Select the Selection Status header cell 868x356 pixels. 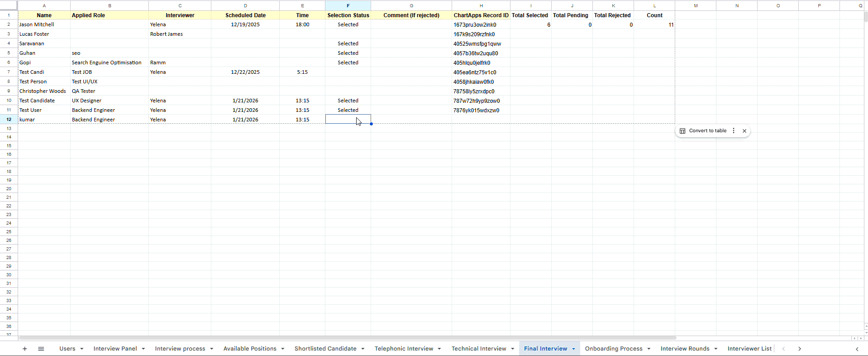[x=348, y=15]
